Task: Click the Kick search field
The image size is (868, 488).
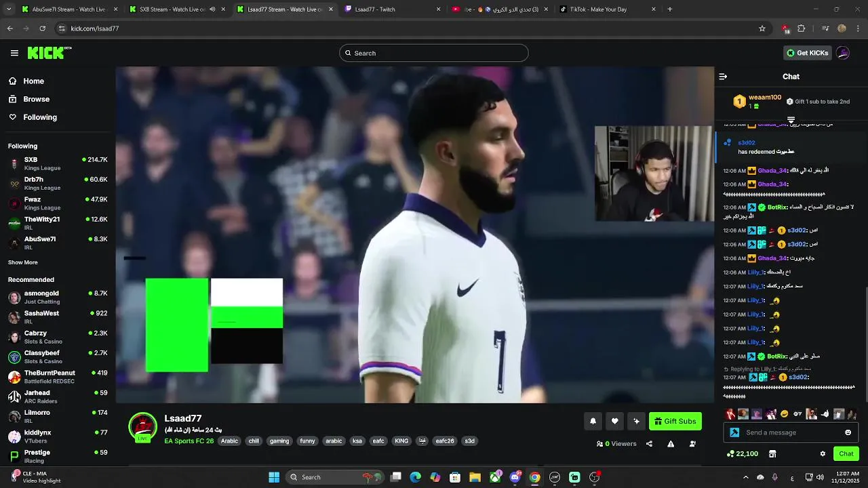Action: pyautogui.click(x=434, y=53)
